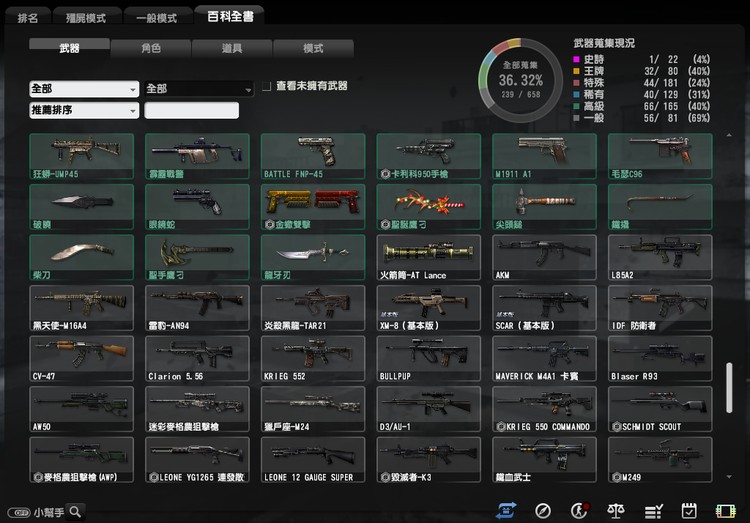Click the search text field beside 推薦排序
750x523 pixels.
[191, 111]
